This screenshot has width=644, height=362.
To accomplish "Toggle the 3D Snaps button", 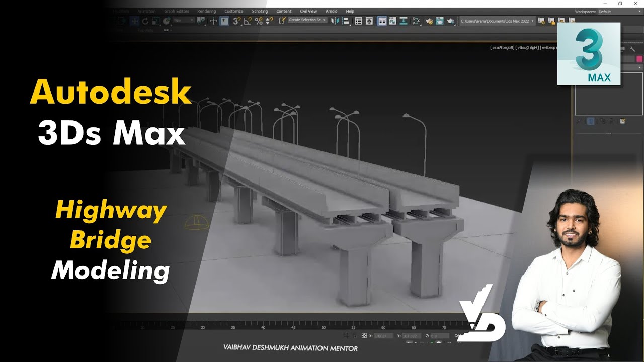I will [236, 21].
